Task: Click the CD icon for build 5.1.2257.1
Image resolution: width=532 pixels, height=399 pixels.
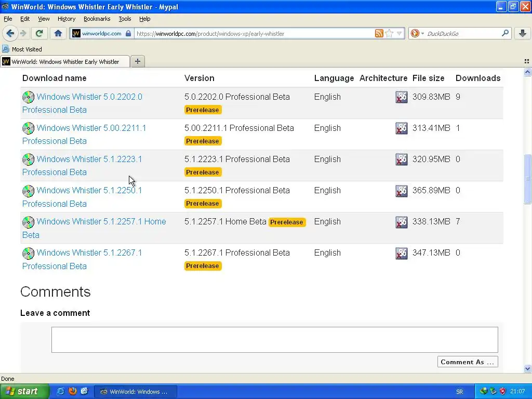Action: (x=29, y=222)
